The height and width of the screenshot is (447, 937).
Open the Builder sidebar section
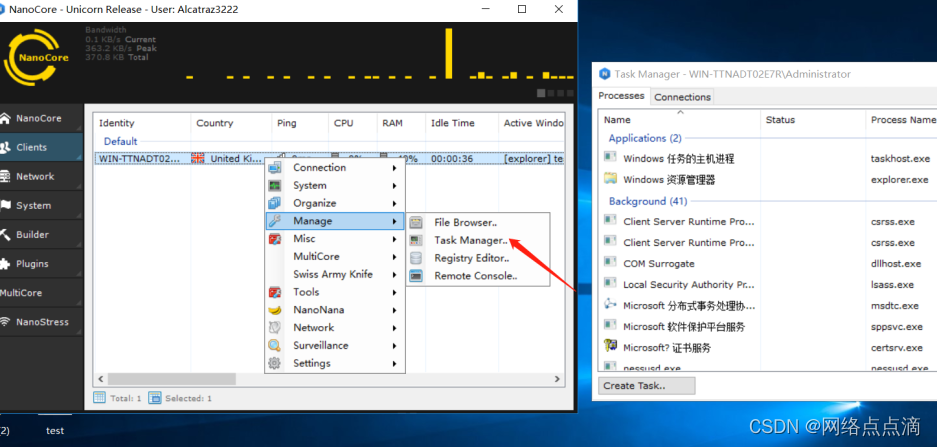(x=41, y=234)
